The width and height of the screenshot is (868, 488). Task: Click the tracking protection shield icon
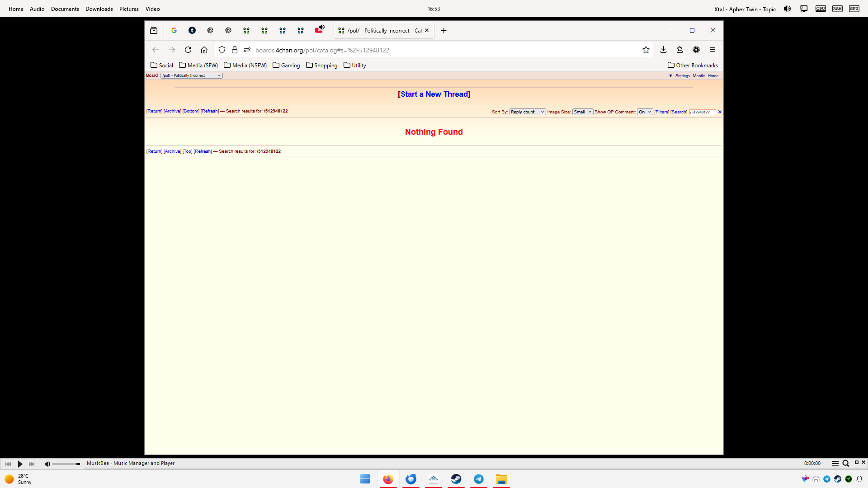(222, 50)
